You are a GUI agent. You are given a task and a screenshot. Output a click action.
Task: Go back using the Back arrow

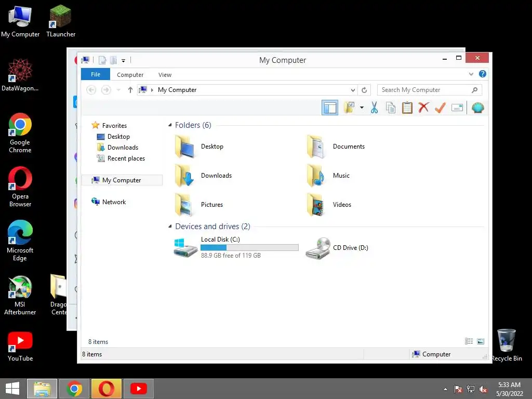91,90
